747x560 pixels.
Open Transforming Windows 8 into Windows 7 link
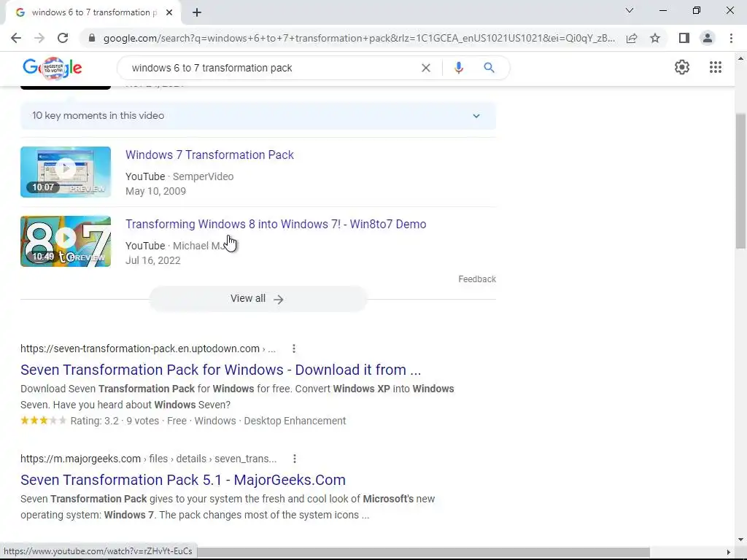pyautogui.click(x=276, y=225)
